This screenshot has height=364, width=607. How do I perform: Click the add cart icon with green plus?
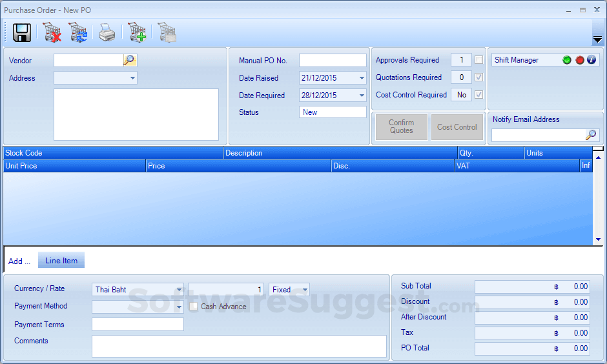pyautogui.click(x=137, y=32)
